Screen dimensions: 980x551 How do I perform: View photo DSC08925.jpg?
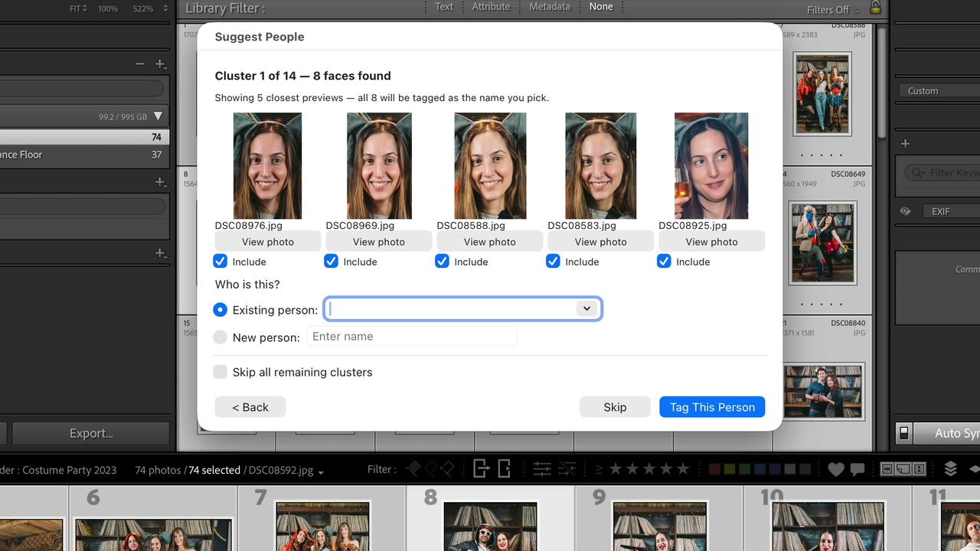coord(712,241)
